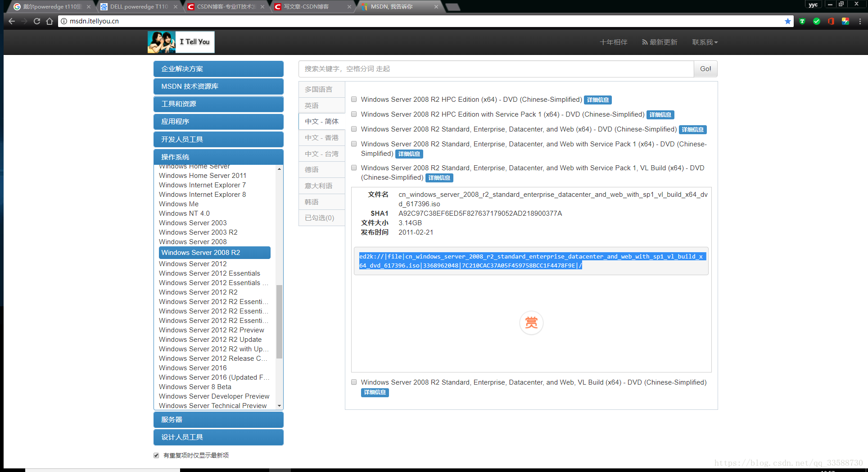
Task: Switch to the 中文 - 香港 tab
Action: click(x=322, y=138)
